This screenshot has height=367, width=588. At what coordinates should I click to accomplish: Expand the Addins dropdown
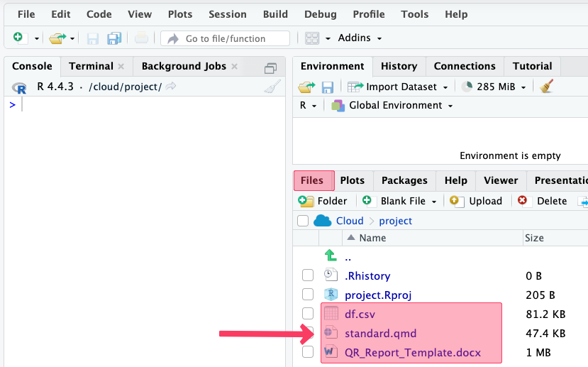pos(360,38)
